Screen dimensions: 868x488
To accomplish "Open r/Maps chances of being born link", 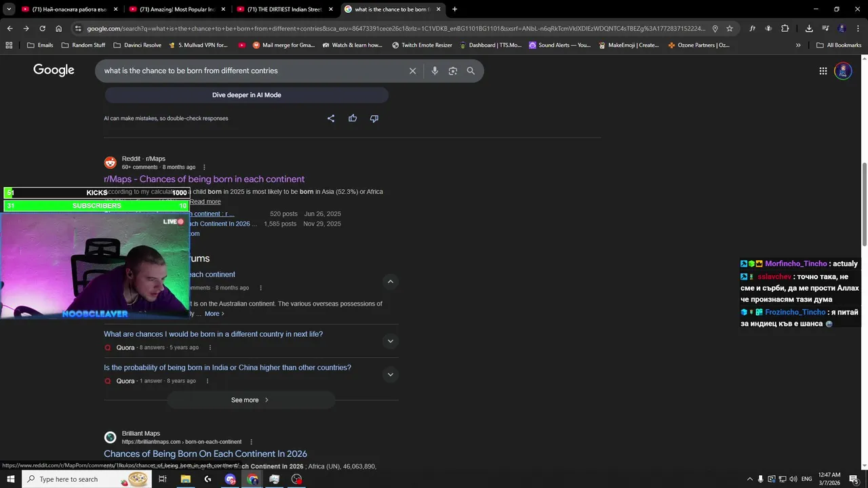I will click(204, 179).
